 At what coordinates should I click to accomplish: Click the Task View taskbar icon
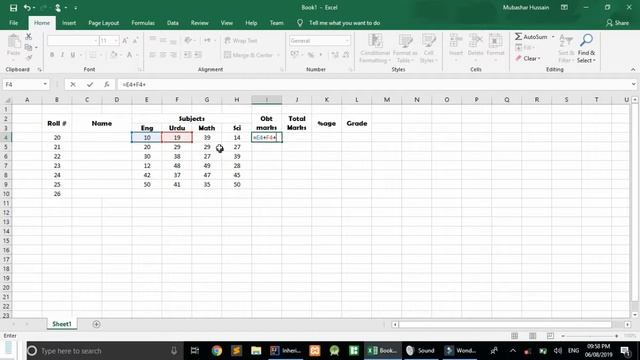195,351
